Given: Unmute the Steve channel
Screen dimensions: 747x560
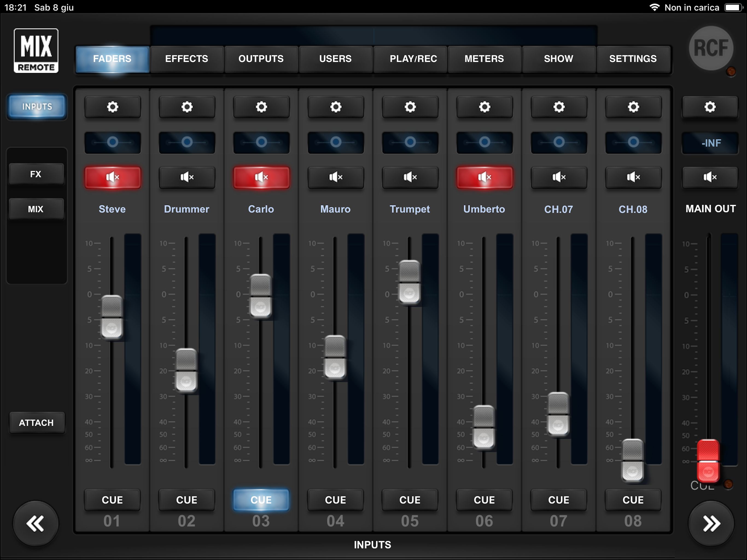Looking at the screenshot, I should pyautogui.click(x=112, y=177).
